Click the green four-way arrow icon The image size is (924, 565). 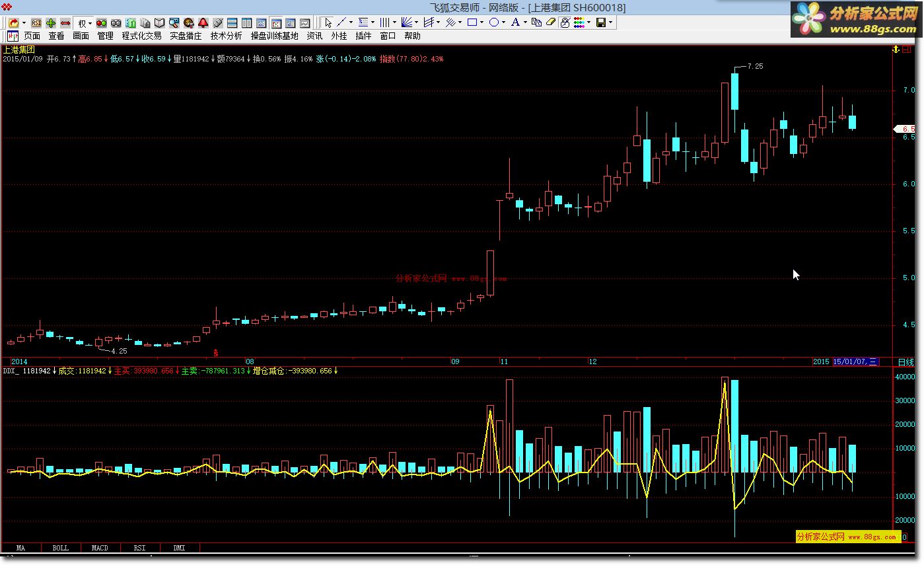(50, 22)
